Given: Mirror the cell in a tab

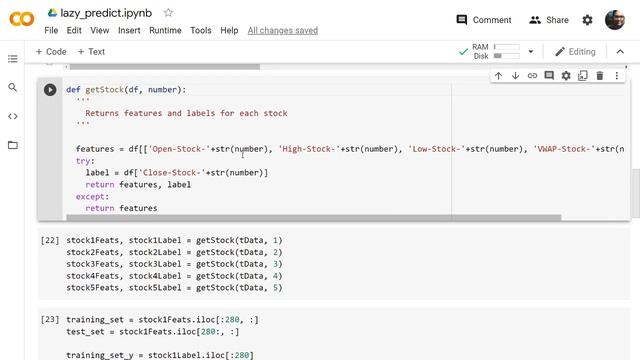Looking at the screenshot, I should [x=583, y=76].
